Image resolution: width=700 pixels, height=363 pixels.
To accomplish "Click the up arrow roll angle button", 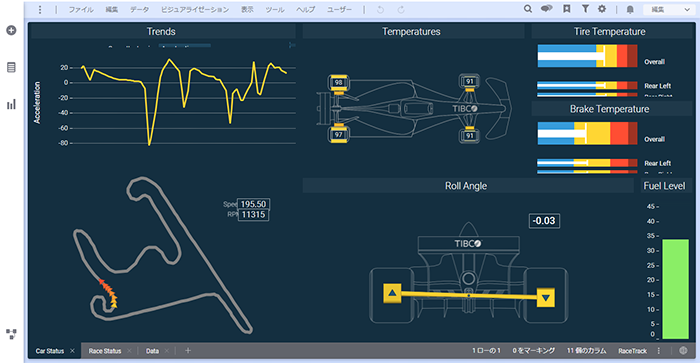I will pos(392,293).
